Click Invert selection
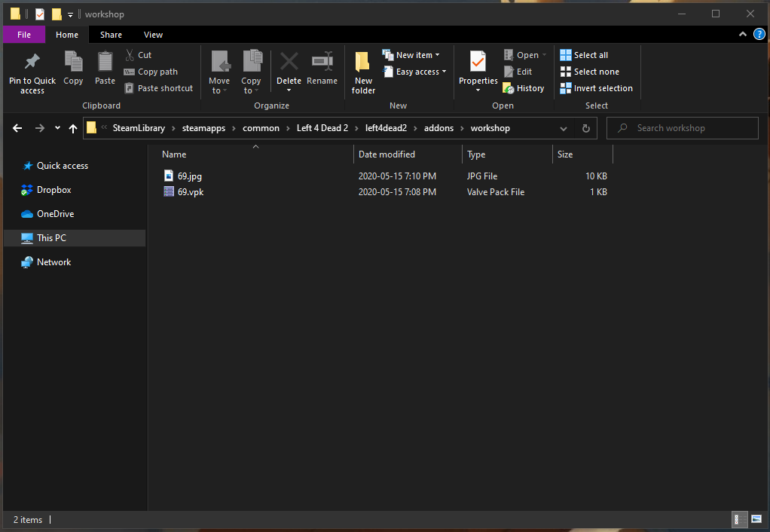Screen dimensions: 770x532 pyautogui.click(x=596, y=88)
